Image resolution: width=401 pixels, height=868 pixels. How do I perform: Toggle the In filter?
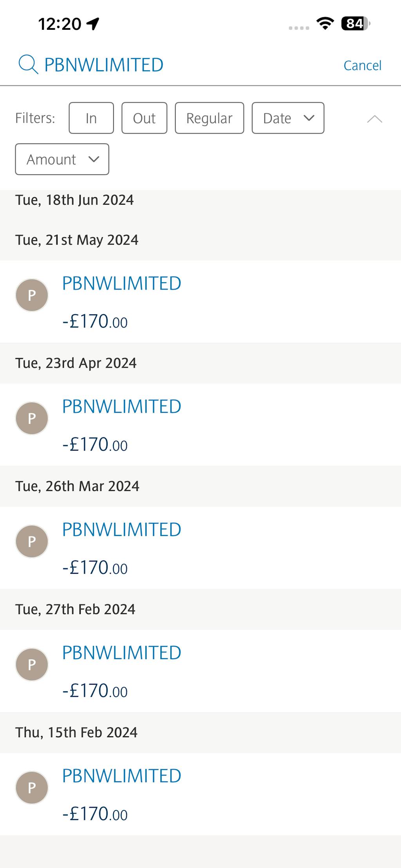[x=91, y=118]
